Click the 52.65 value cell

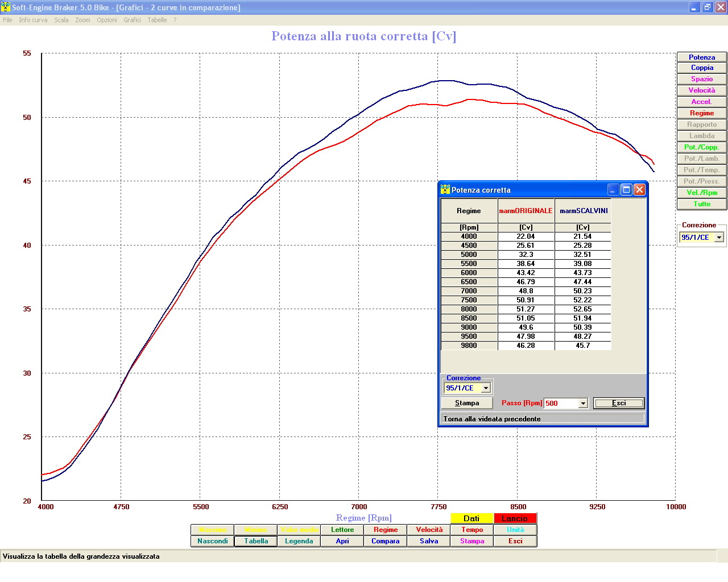coord(583,309)
